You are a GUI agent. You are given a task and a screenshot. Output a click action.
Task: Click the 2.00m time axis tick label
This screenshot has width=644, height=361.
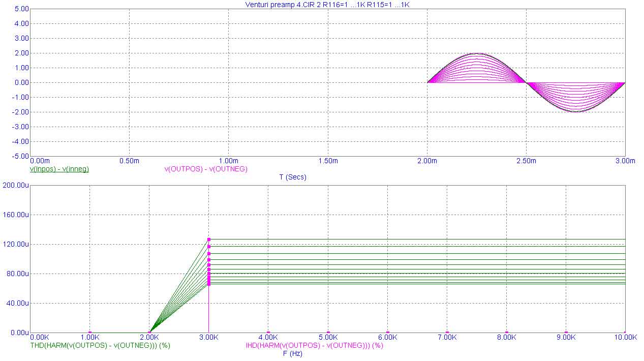(427, 161)
